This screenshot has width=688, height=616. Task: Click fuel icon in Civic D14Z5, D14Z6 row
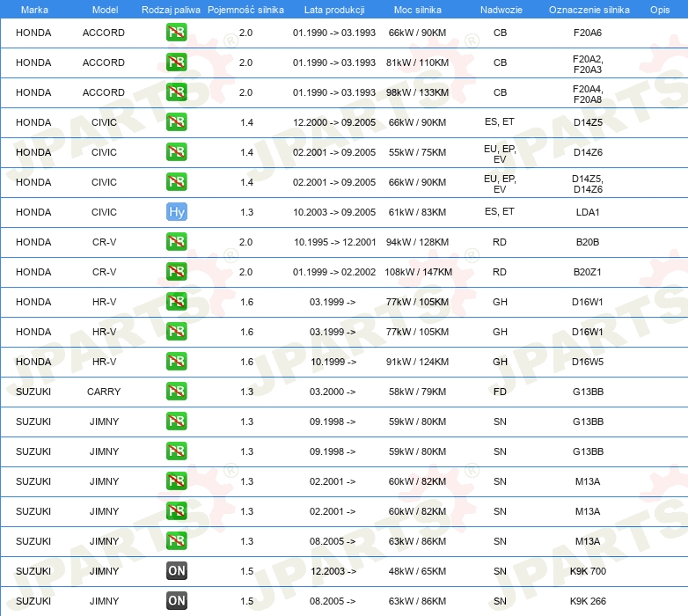click(176, 181)
